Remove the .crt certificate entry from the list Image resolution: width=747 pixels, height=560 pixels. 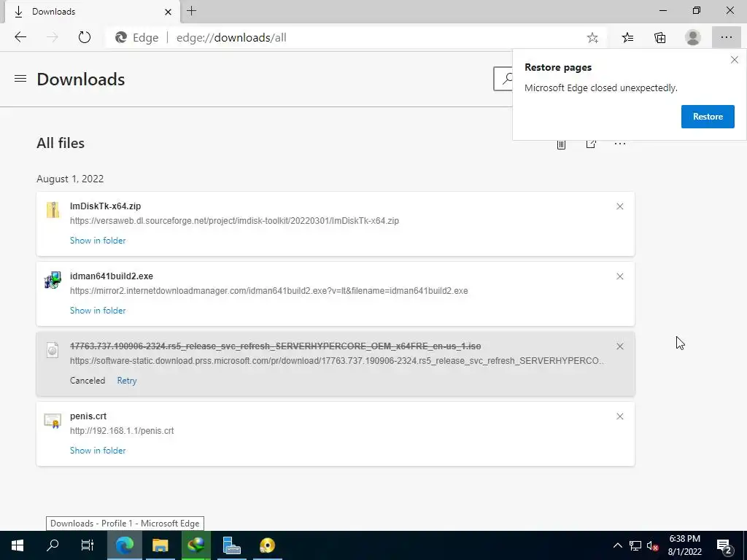point(620,416)
